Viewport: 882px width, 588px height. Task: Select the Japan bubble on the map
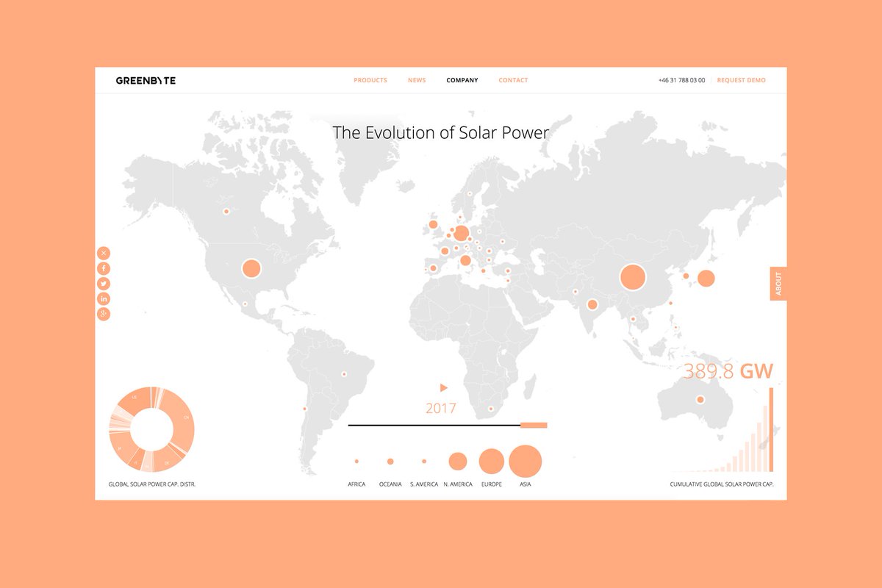706,279
